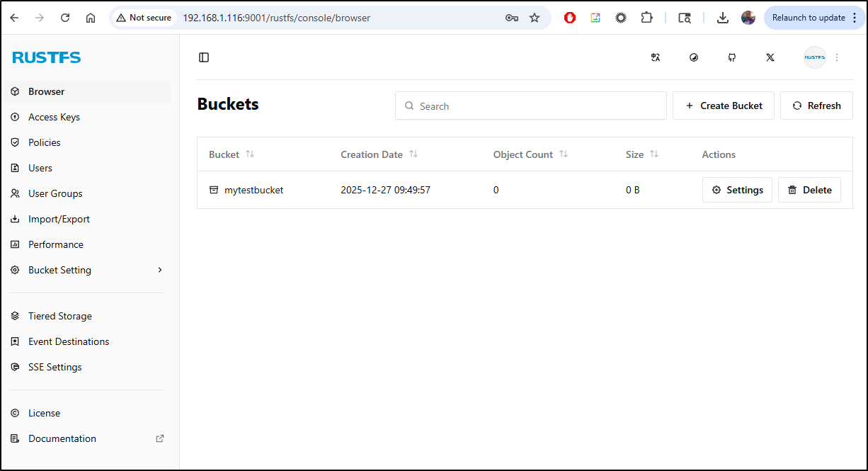Image resolution: width=868 pixels, height=471 pixels.
Task: Toggle the sidebar collapse icon
Action: 204,57
